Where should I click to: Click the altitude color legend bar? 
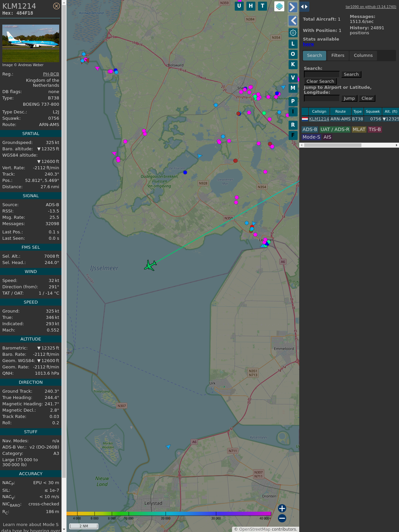coord(169,514)
